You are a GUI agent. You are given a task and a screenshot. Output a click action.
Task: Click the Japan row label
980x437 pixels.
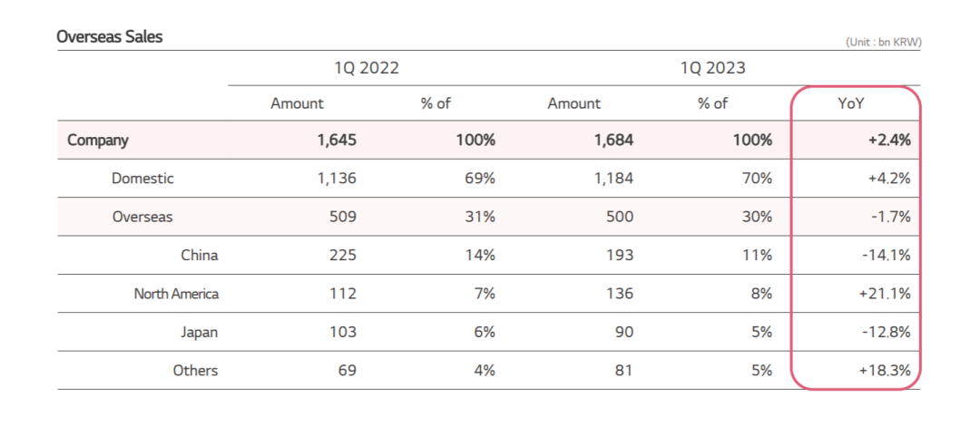tap(200, 332)
